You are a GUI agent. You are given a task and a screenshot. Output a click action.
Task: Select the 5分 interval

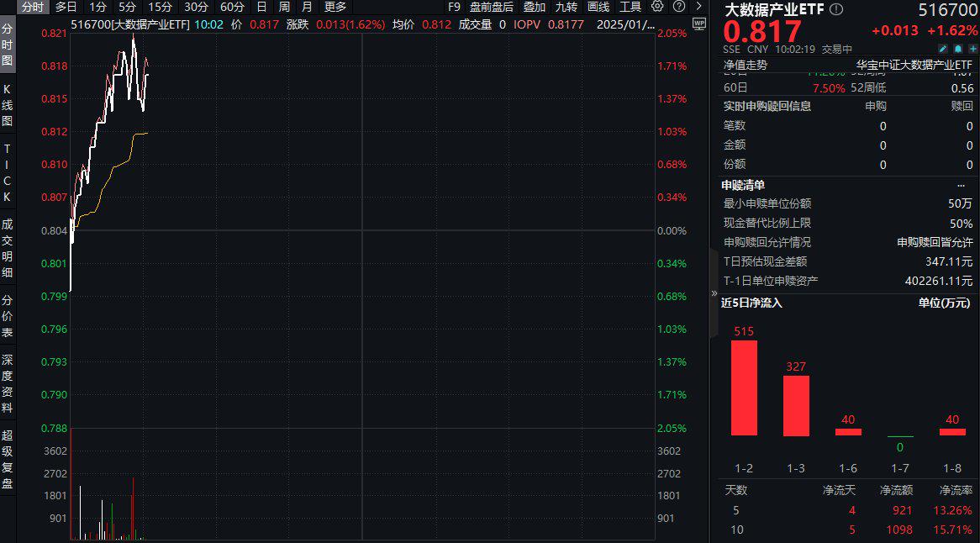tap(127, 7)
